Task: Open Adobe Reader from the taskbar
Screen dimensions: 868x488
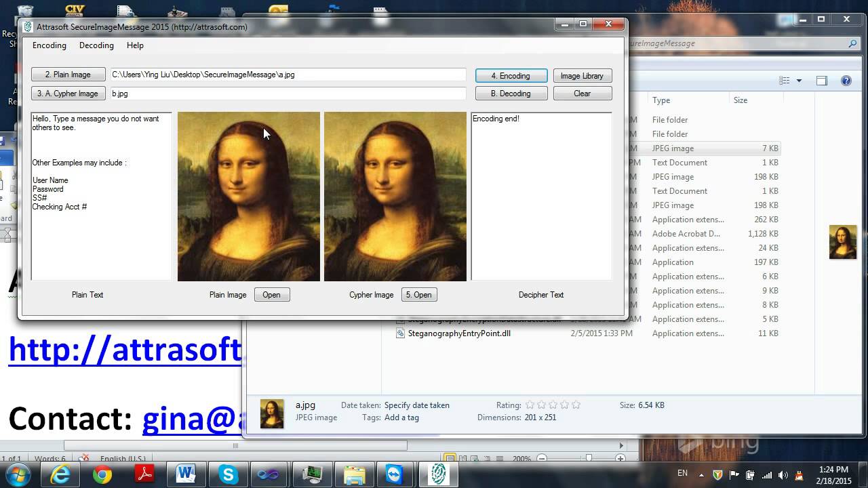Action: [x=144, y=474]
